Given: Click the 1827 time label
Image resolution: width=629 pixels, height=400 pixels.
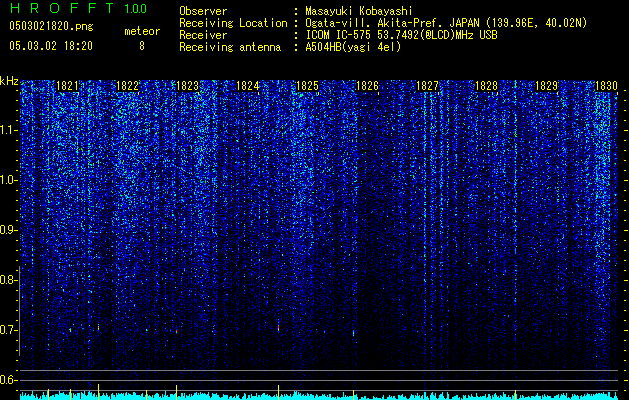Looking at the screenshot, I should (x=427, y=86).
